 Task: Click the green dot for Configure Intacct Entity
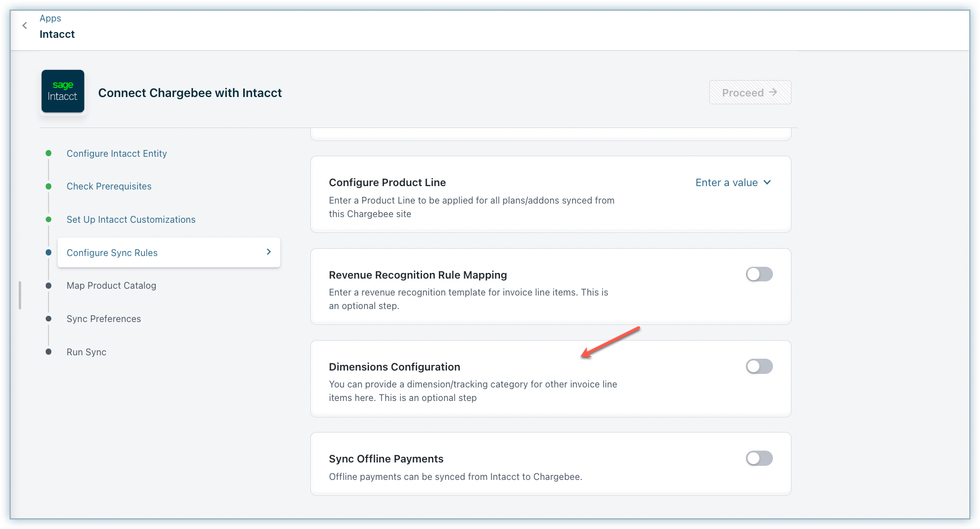pyautogui.click(x=49, y=153)
